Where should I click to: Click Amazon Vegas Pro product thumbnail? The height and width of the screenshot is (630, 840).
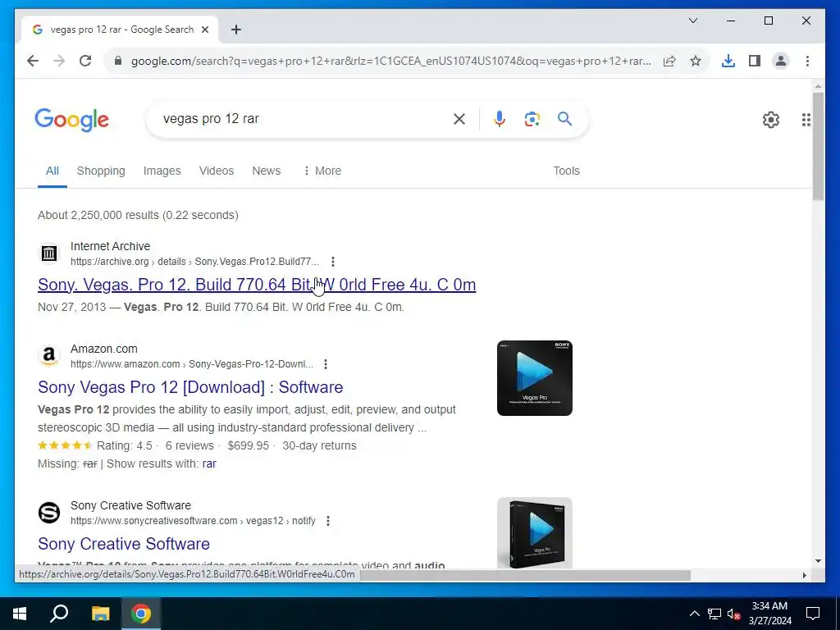(535, 378)
